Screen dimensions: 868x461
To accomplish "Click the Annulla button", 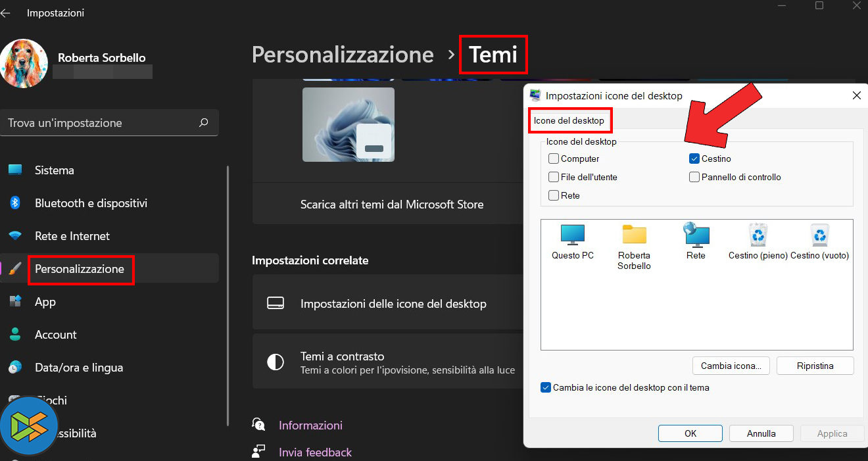I will coord(761,433).
